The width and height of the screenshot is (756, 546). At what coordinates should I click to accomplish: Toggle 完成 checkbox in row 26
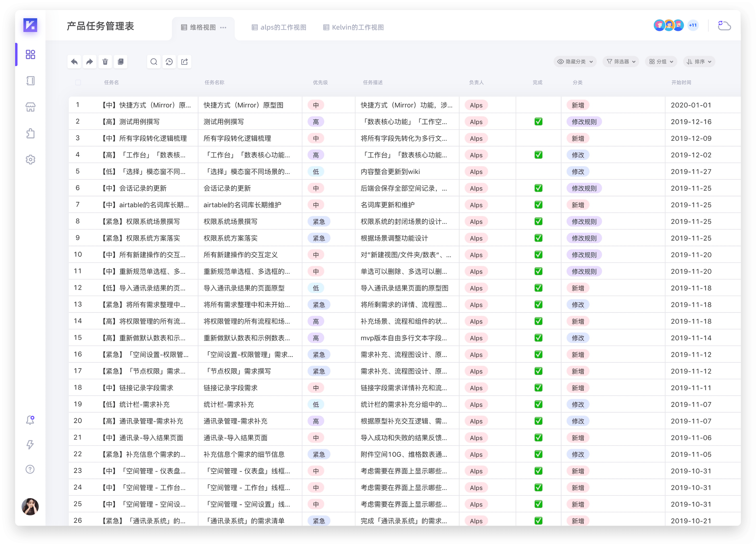tap(538, 521)
